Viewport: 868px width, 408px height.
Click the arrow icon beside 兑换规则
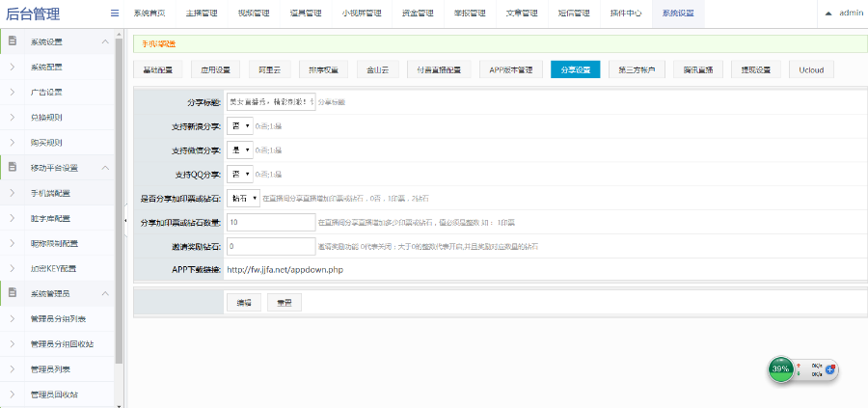(x=13, y=118)
